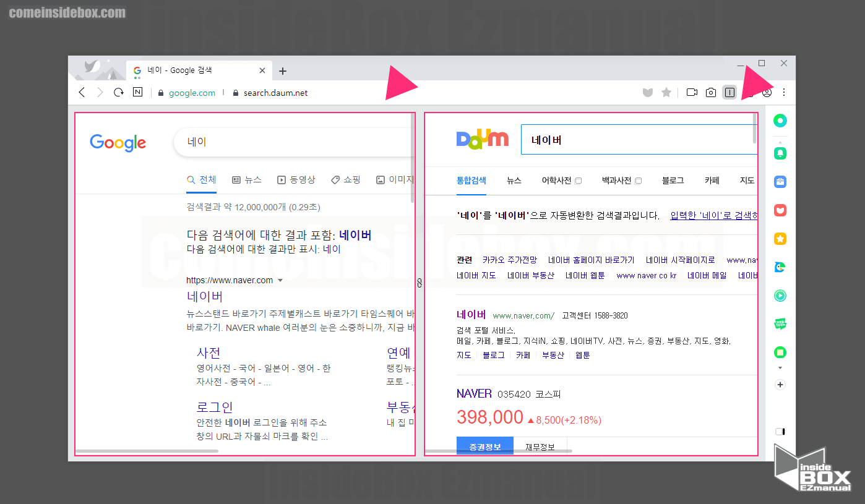Screen dimensions: 865x504
Task: Switch to the Google 뉴스 tab
Action: click(x=247, y=180)
